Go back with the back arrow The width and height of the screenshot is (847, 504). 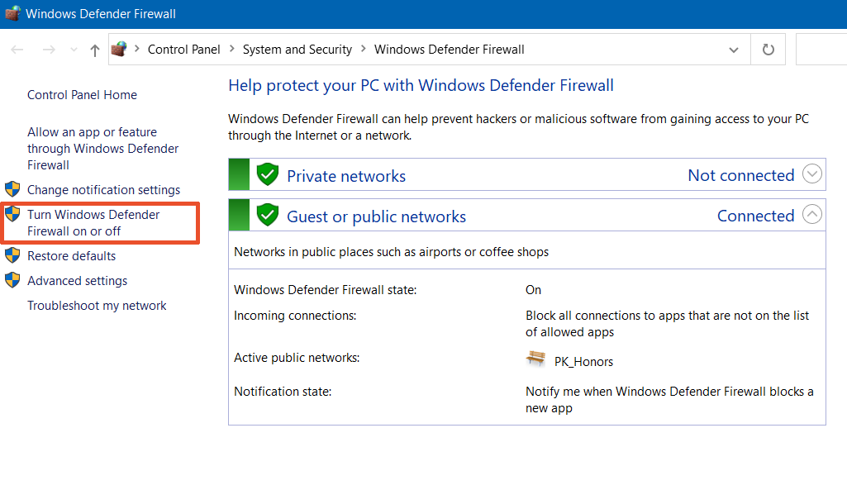(x=17, y=50)
